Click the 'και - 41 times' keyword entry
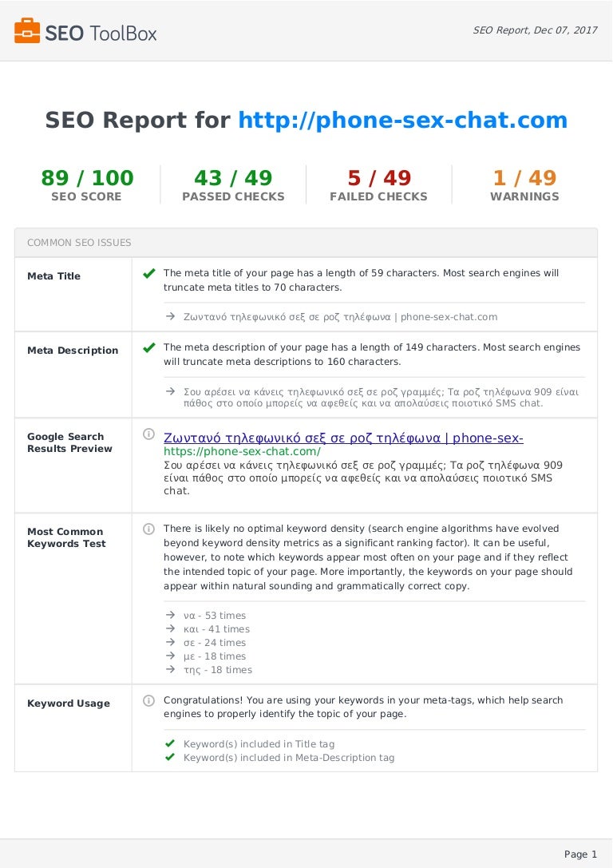 tap(216, 629)
